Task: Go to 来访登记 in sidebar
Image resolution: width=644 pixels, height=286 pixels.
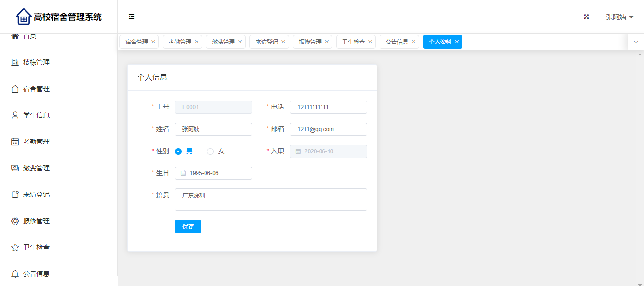Action: [36, 194]
